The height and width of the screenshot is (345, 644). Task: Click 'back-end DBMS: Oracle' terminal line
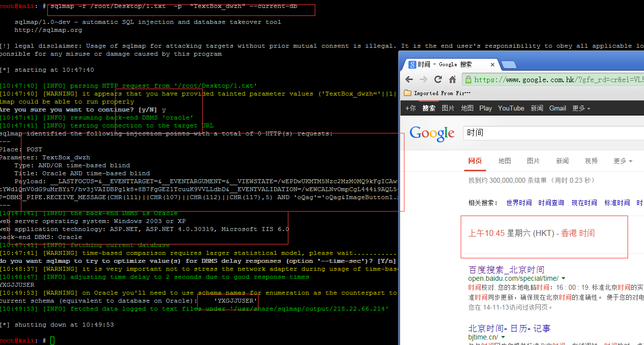pyautogui.click(x=41, y=237)
